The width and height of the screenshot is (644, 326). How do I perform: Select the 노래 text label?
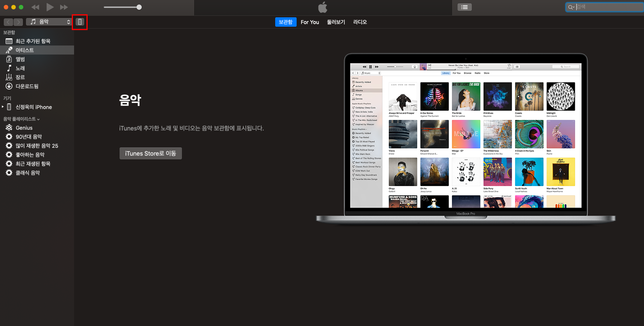click(x=20, y=68)
